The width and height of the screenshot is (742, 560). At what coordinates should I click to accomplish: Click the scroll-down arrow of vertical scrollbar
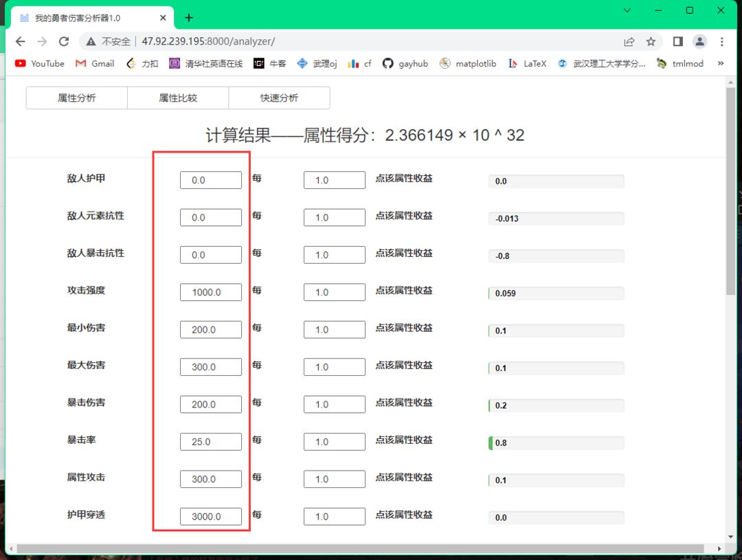730,537
